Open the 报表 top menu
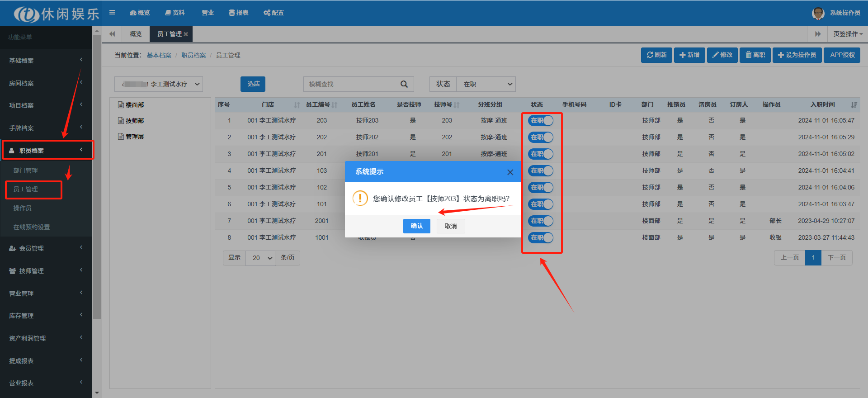This screenshot has height=398, width=868. tap(239, 13)
